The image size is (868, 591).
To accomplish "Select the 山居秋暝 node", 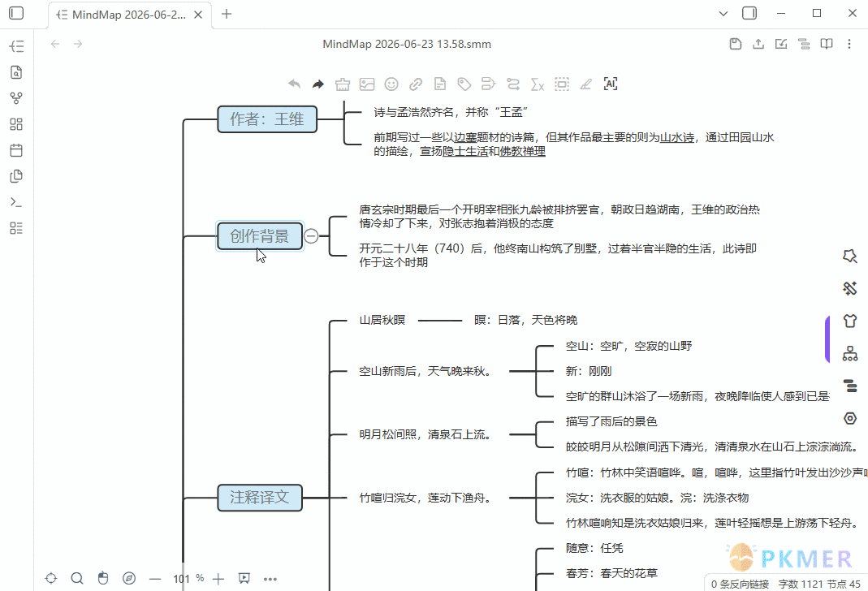I will click(382, 320).
